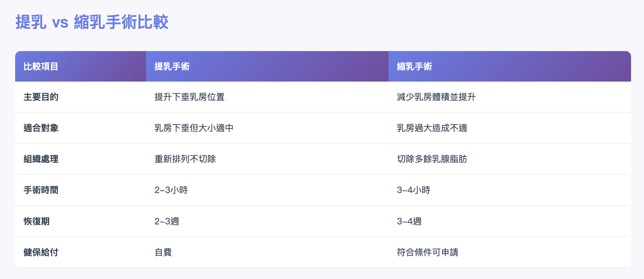This screenshot has width=644, height=279.
Task: Select the 適合對象 row label
Action: coord(41,128)
